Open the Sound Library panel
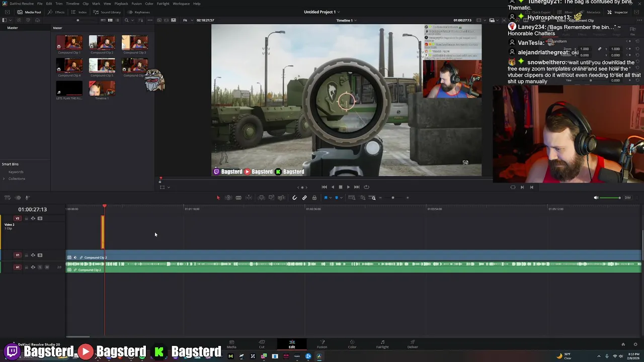644x362 pixels. 107,12
